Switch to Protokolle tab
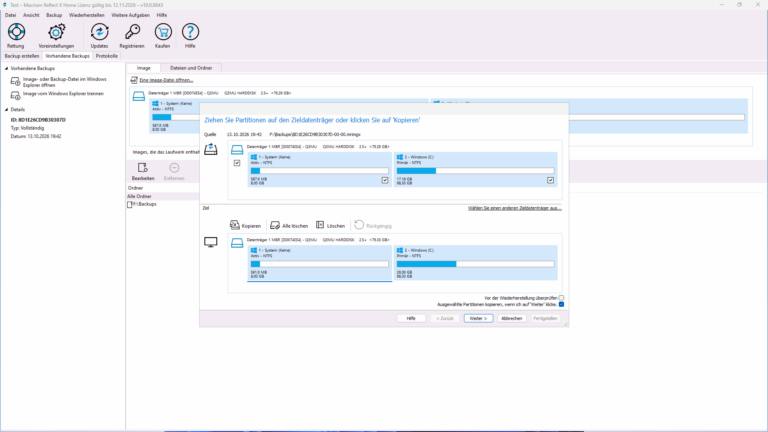Image resolution: width=768 pixels, height=432 pixels. [106, 56]
